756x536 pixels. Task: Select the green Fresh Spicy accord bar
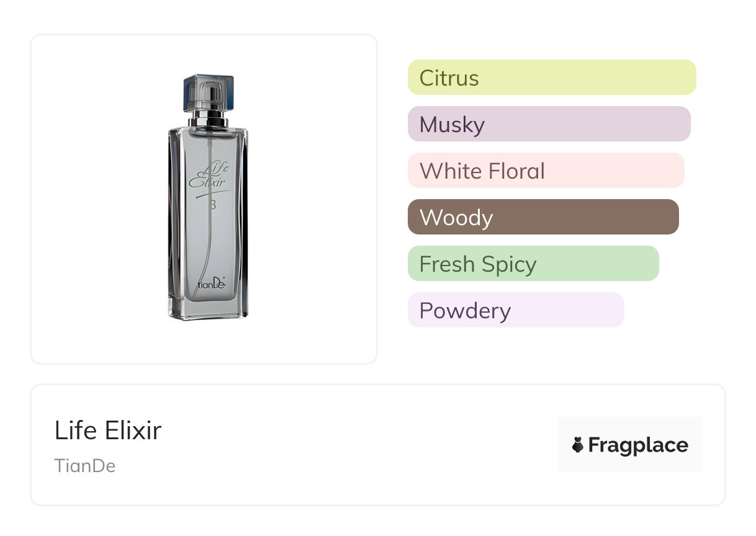(533, 264)
